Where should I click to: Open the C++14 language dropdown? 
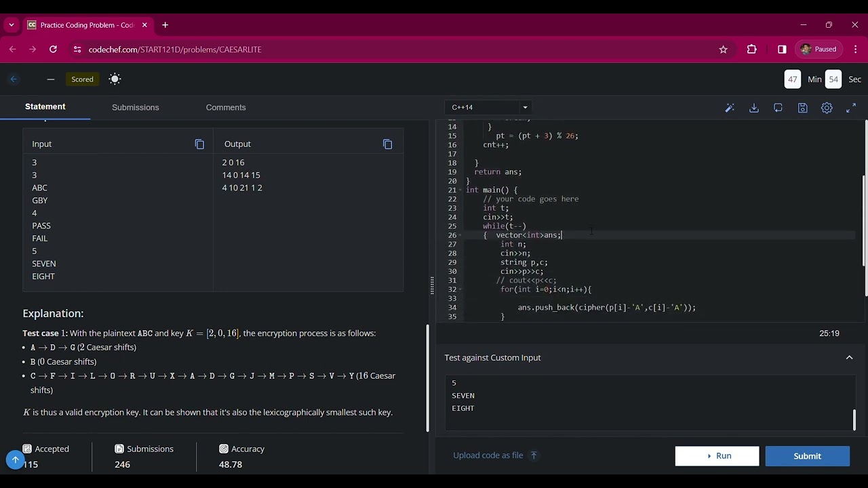[x=489, y=107]
